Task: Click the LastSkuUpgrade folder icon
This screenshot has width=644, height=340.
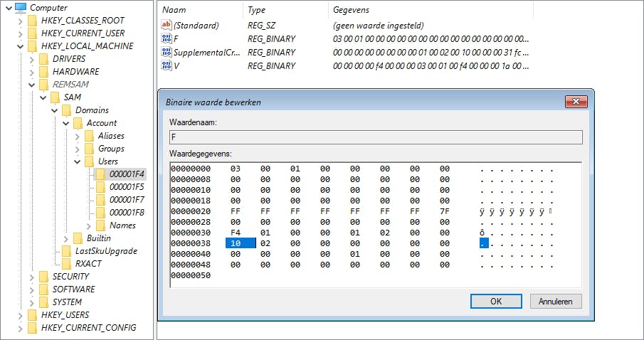Action: point(67,251)
